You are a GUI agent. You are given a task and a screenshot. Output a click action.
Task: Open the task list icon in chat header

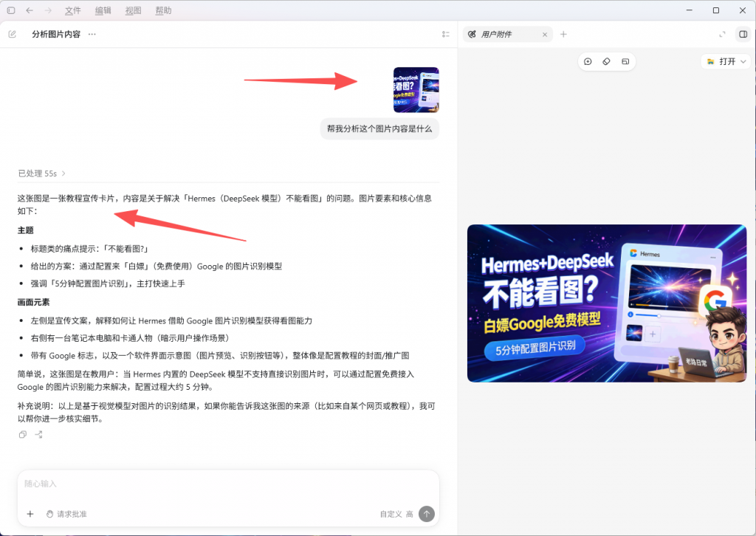(445, 34)
